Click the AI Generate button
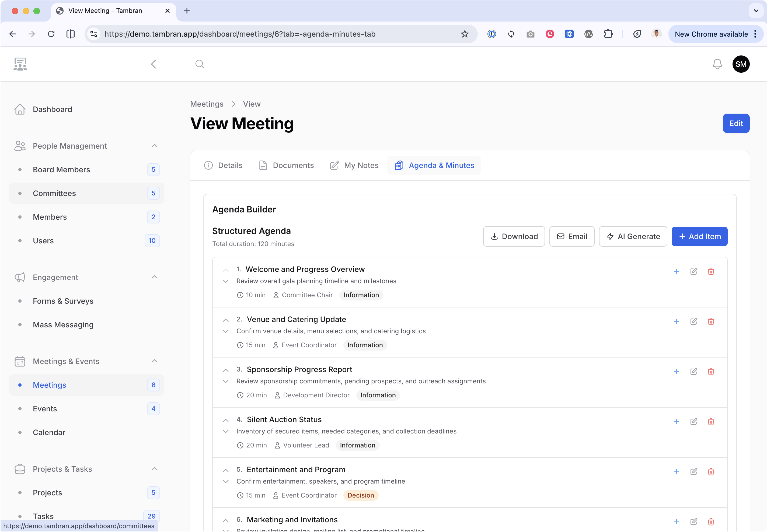Image resolution: width=767 pixels, height=532 pixels. point(632,236)
